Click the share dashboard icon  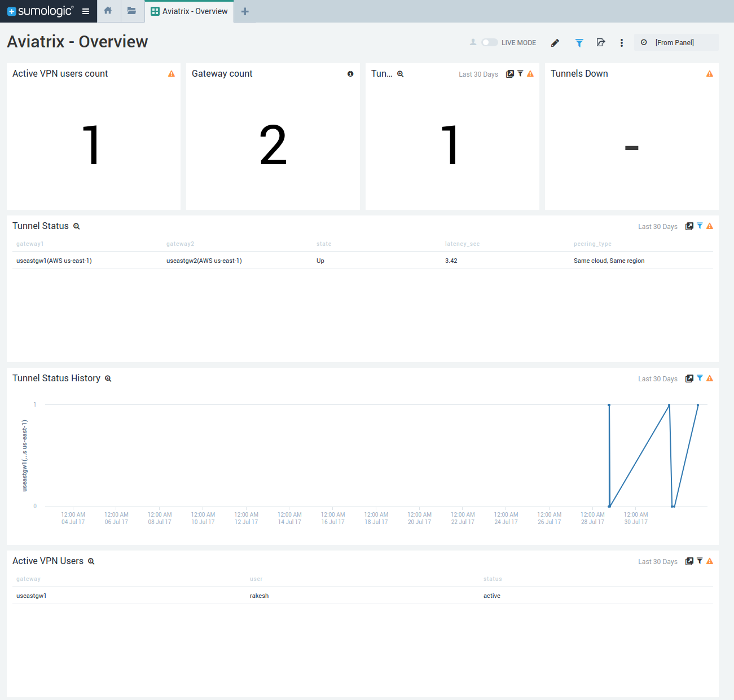click(601, 42)
